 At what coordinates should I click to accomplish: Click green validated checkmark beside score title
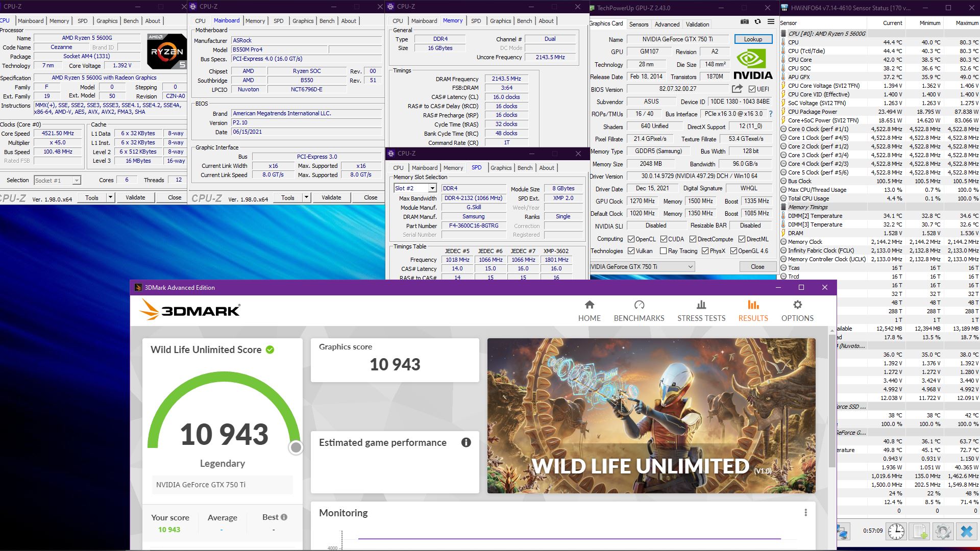pyautogui.click(x=270, y=349)
